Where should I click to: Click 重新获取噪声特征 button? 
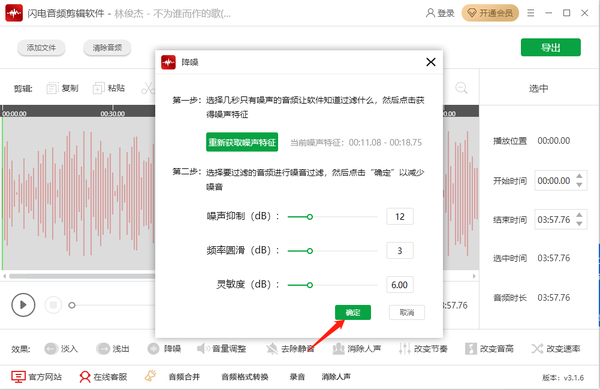click(x=242, y=142)
